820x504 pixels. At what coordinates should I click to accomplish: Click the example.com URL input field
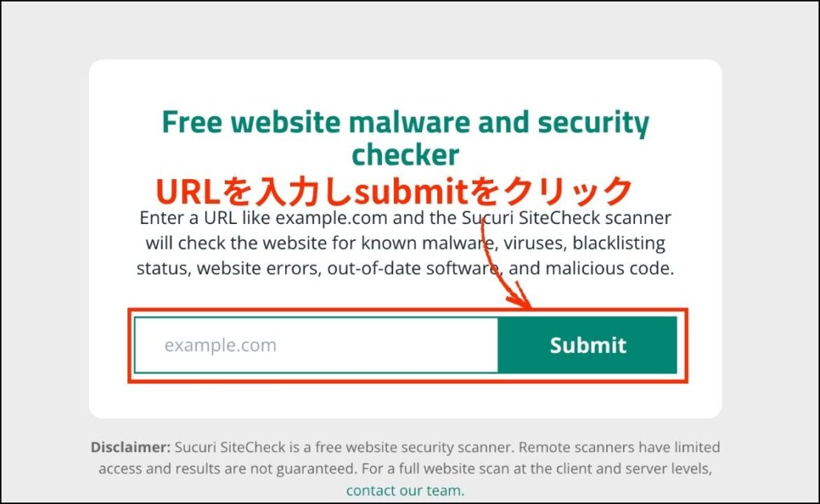click(316, 346)
